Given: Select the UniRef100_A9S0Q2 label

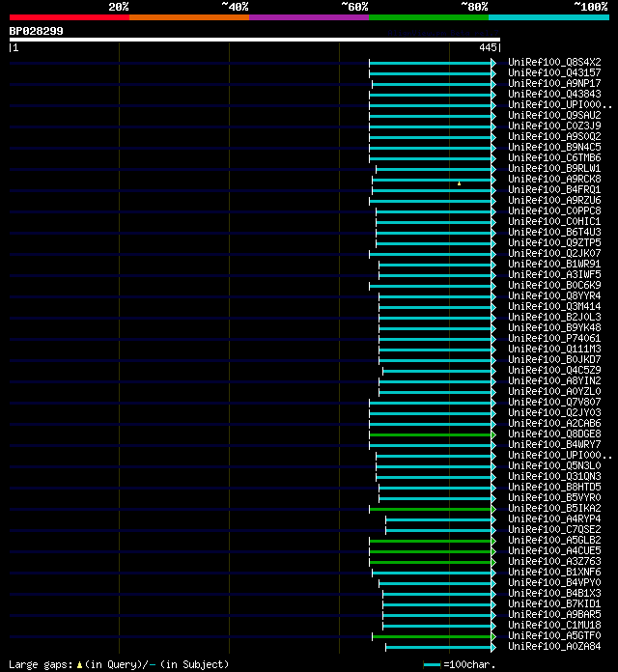Looking at the screenshot, I should pyautogui.click(x=554, y=136).
